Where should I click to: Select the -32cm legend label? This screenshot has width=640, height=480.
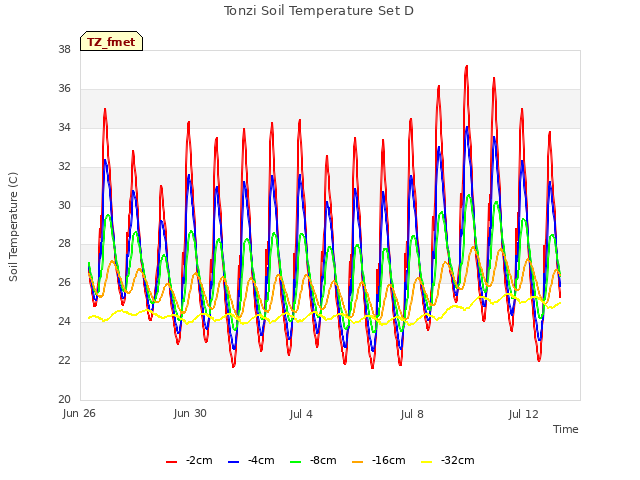458,460
